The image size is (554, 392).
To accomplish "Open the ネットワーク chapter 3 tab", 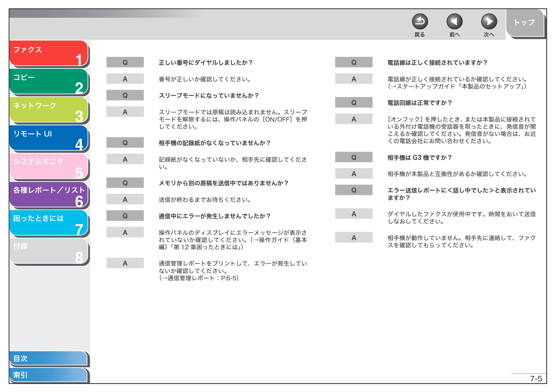I will click(x=49, y=110).
